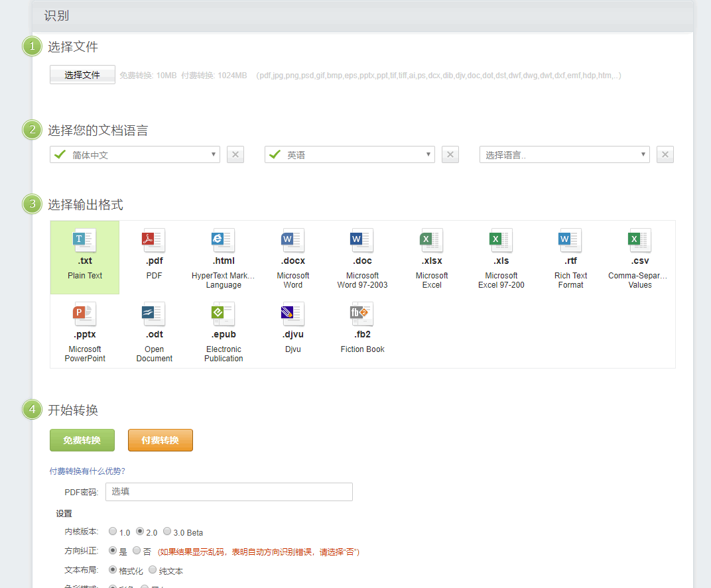
Task: Open the 选择语言 language dropdown
Action: click(x=564, y=154)
